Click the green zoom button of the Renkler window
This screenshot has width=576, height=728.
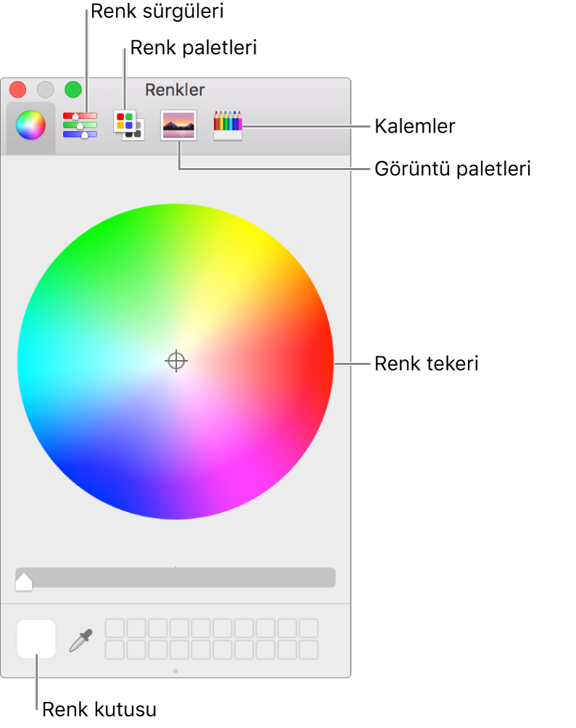click(x=73, y=89)
